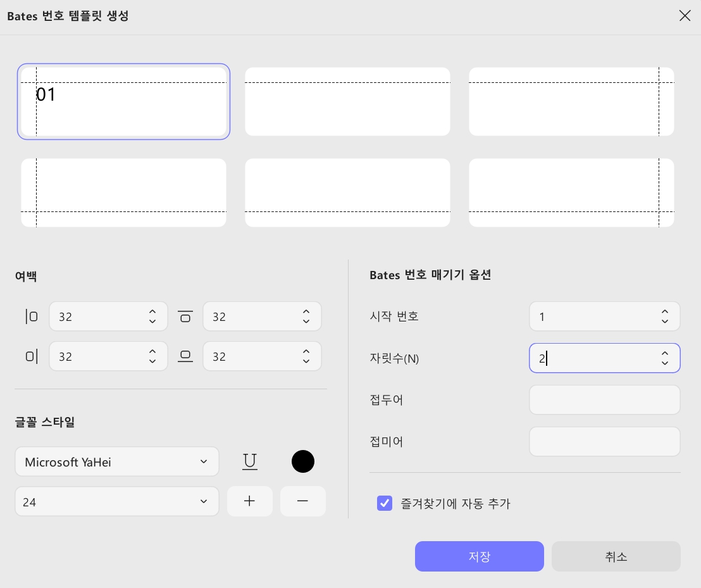The height and width of the screenshot is (588, 701).
Task: Click the top margin value field
Action: (x=262, y=316)
